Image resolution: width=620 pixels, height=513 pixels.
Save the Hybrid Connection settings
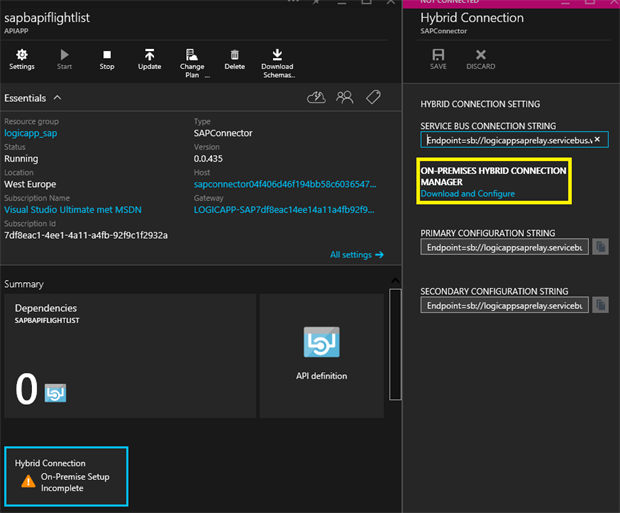[x=438, y=59]
